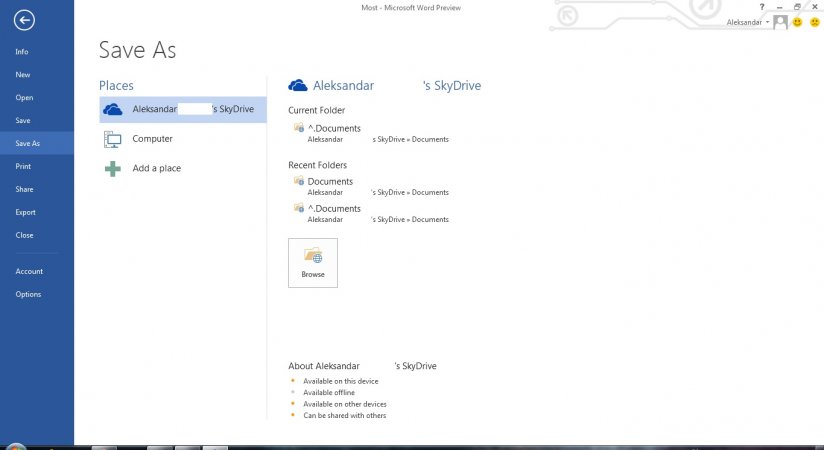Image resolution: width=824 pixels, height=450 pixels.
Task: Click the 'Recent Folders' heading
Action: pos(317,165)
